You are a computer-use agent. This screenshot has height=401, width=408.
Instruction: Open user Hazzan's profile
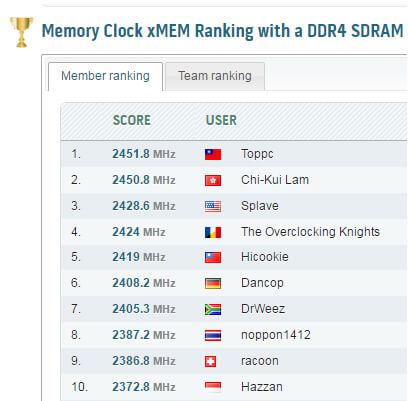[x=262, y=387]
